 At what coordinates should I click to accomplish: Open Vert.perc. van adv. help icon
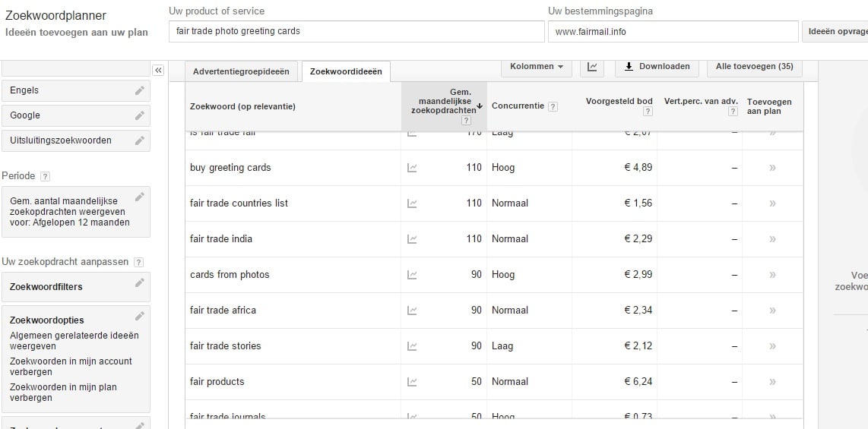(733, 112)
